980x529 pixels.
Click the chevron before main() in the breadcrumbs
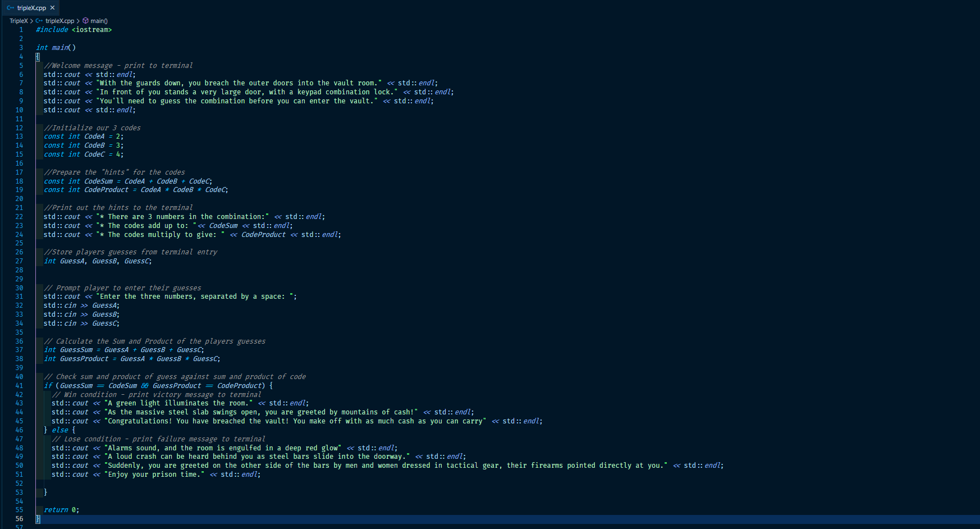pos(79,20)
